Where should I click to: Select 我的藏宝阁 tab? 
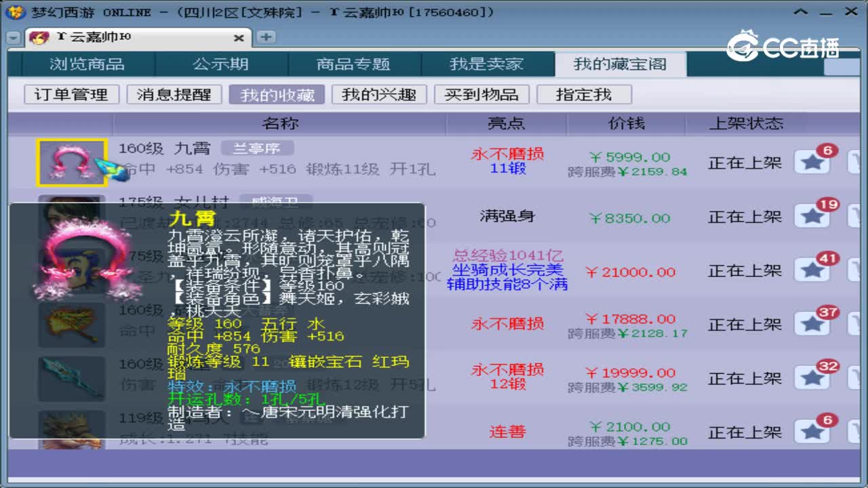pyautogui.click(x=620, y=64)
